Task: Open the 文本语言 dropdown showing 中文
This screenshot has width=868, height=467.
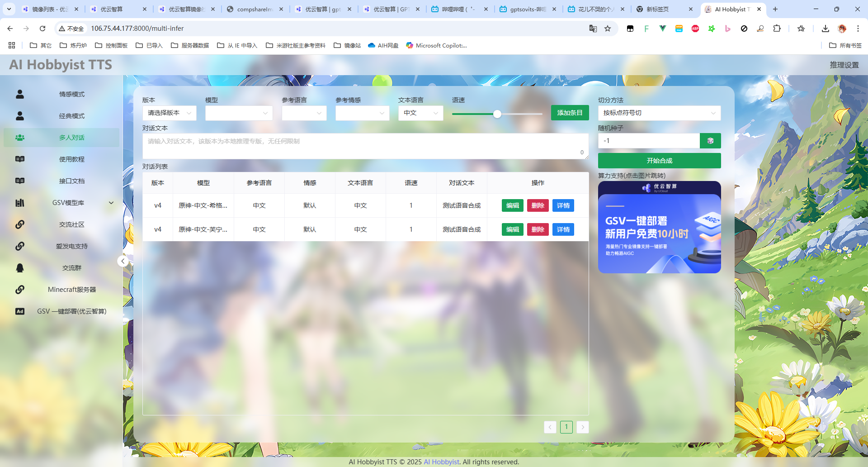Action: [x=421, y=113]
